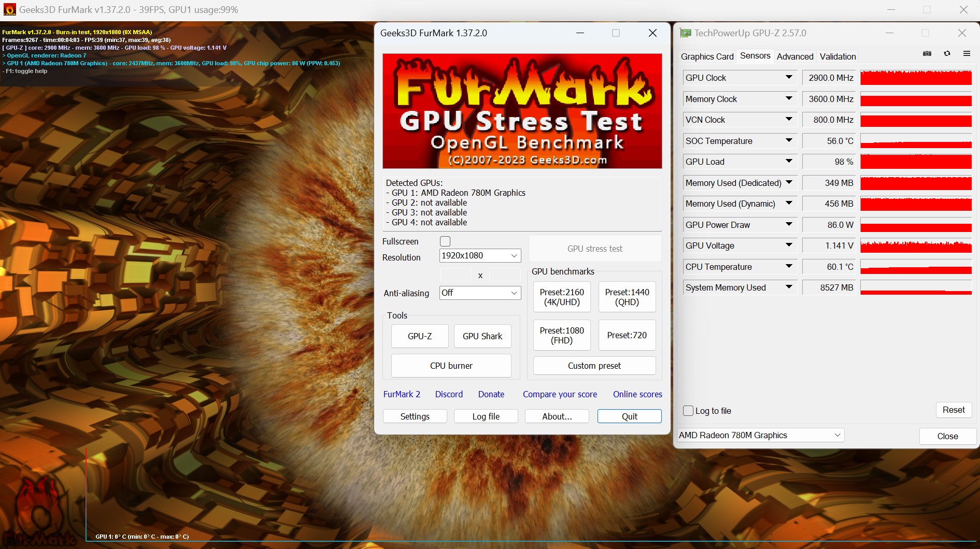
Task: Open FurMark Settings
Action: tap(415, 416)
